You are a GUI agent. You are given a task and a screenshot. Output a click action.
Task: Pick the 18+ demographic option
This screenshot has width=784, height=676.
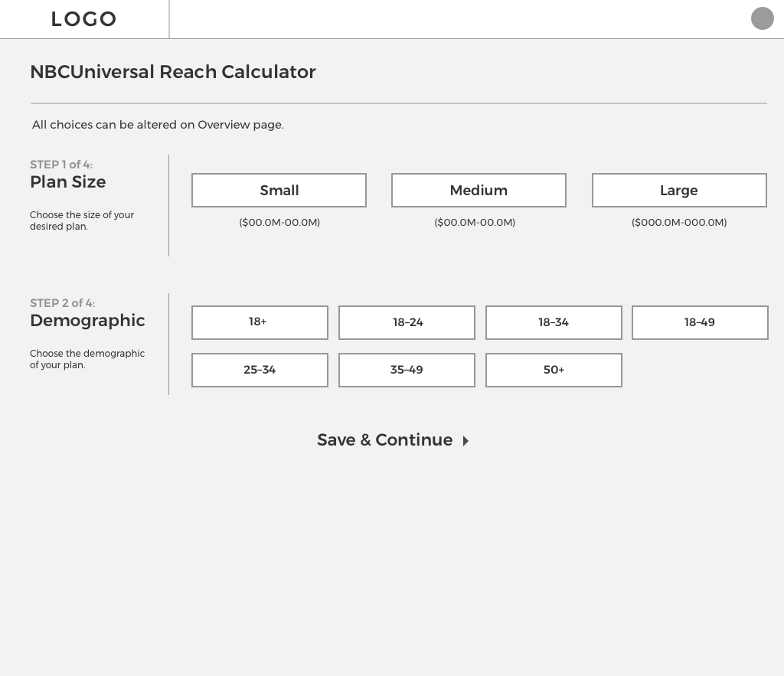[260, 322]
